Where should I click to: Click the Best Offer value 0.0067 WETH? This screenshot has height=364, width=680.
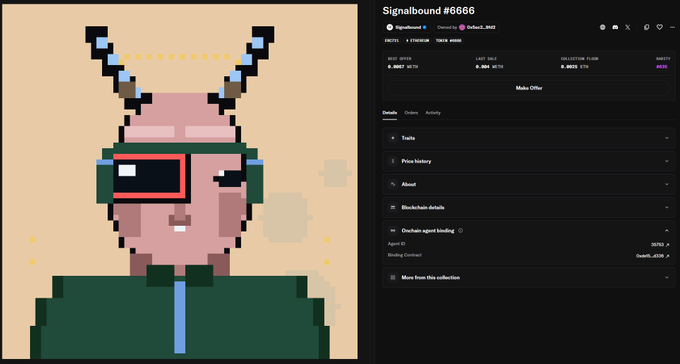(403, 67)
